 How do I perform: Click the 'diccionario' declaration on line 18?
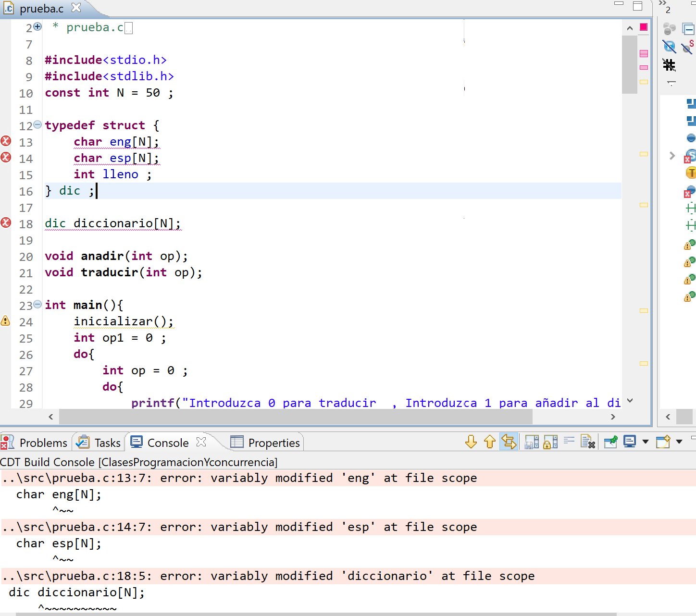click(x=113, y=223)
